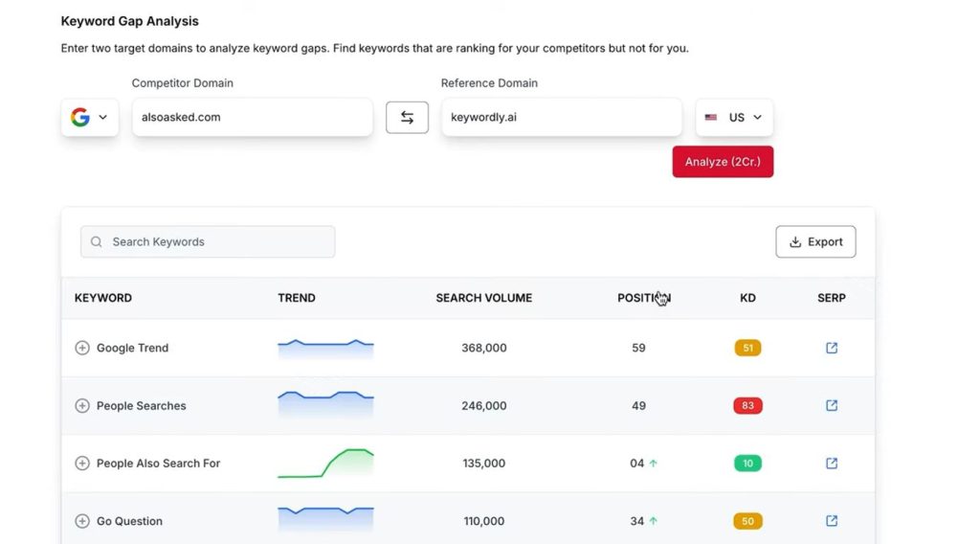This screenshot has width=980, height=544.
Task: Click the Analyze (2Cr.) button
Action: 723,162
